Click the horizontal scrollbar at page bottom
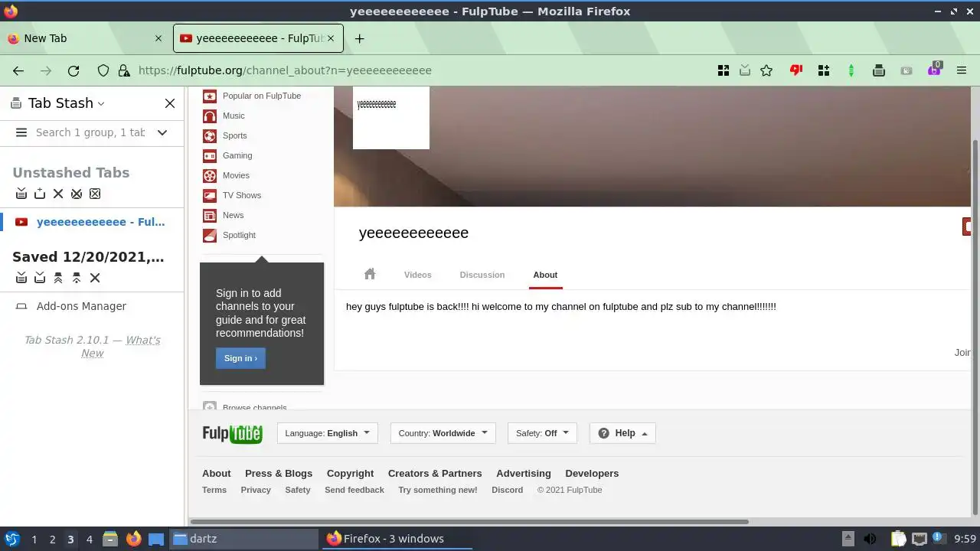Image resolution: width=980 pixels, height=551 pixels. coord(469,522)
